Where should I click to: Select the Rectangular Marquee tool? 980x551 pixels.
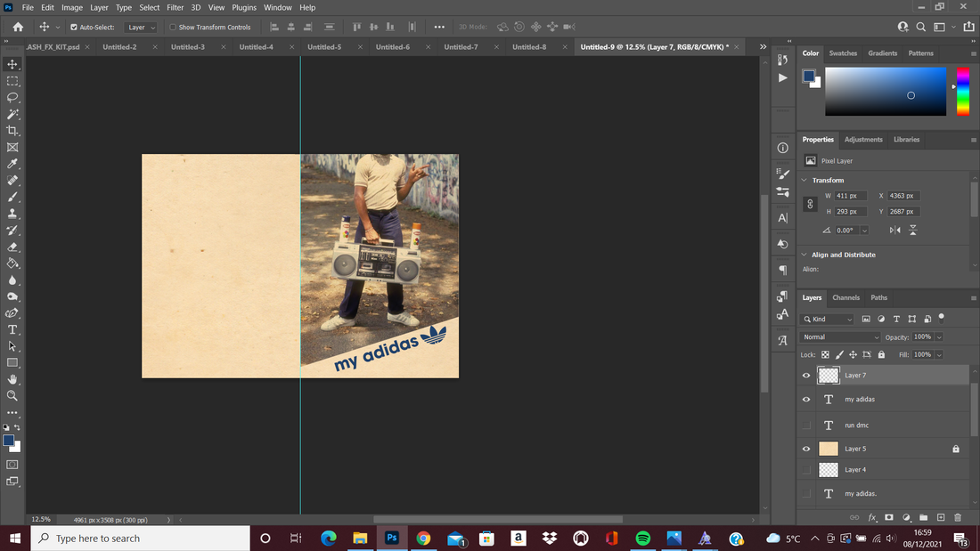pos(12,81)
